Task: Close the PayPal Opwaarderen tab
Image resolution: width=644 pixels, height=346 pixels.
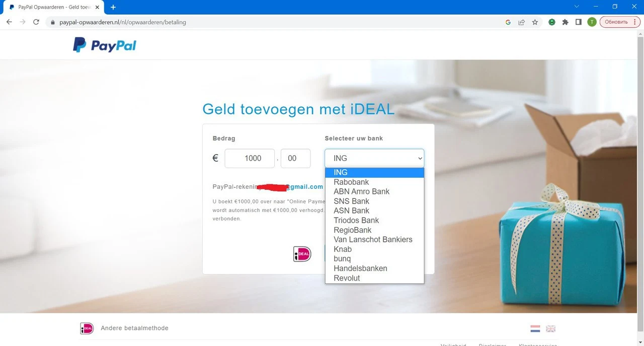Action: 98,7
